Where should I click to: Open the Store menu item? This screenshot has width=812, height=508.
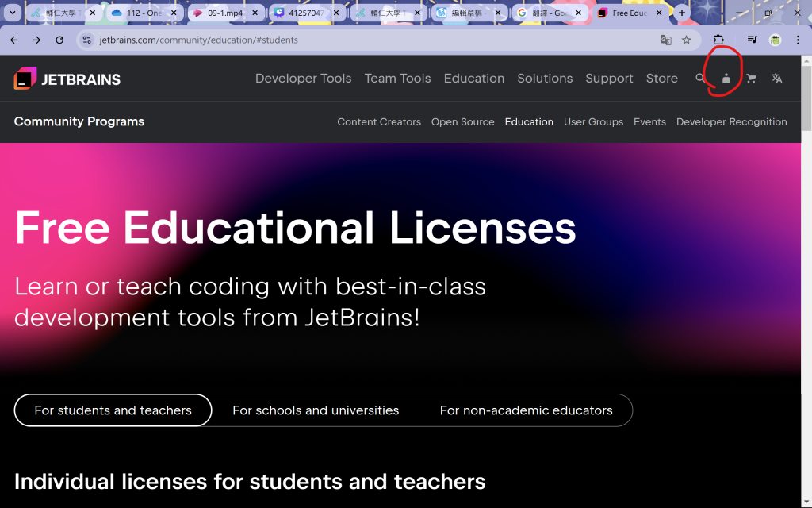tap(662, 79)
